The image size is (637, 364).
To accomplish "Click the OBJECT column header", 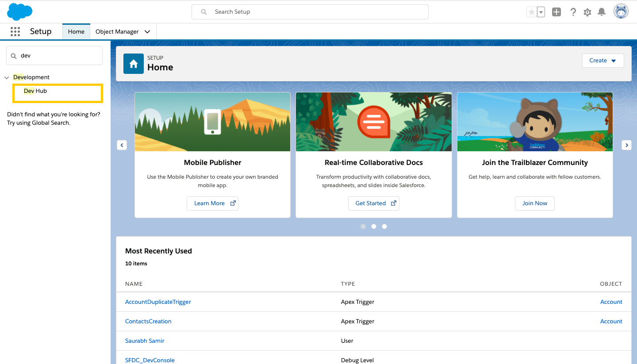I will pos(611,284).
